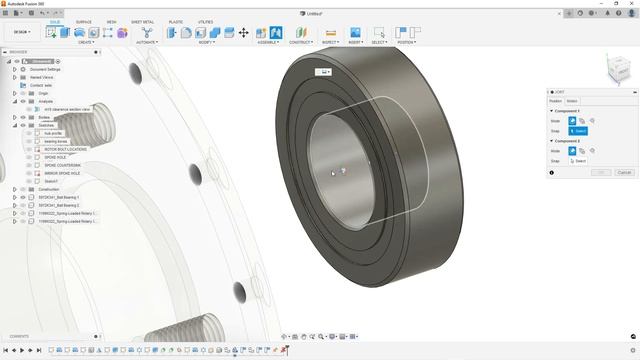This screenshot has height=360, width=640.
Task: Select the Fillet tool
Action: [186, 32]
